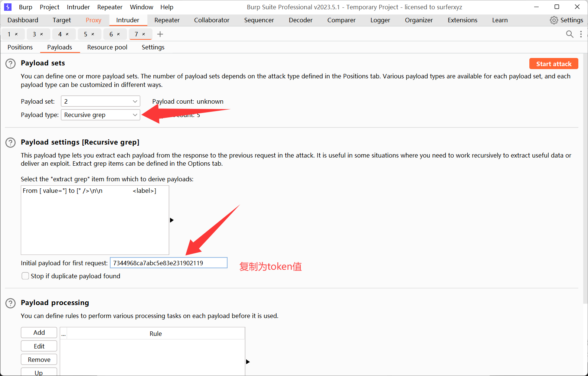Open the Learn tab
The image size is (588, 376).
click(x=500, y=20)
